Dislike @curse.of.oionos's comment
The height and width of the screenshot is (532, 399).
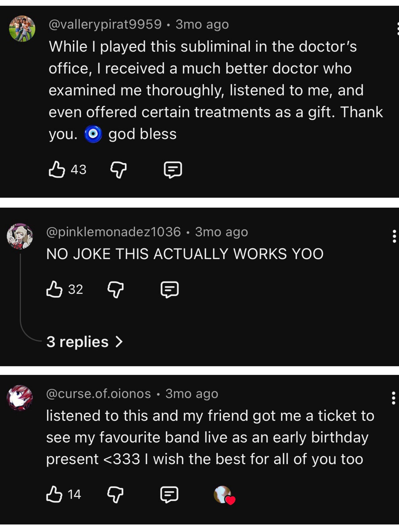[x=116, y=494]
